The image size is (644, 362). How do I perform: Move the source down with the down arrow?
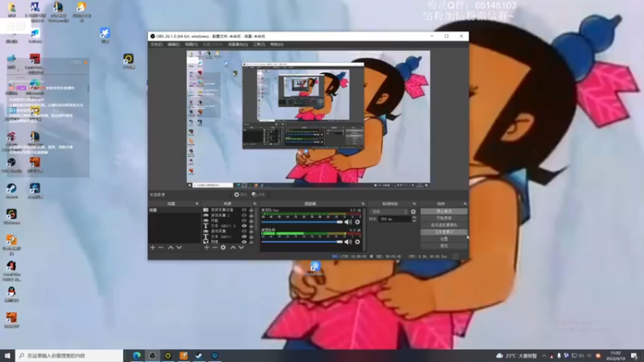(x=241, y=248)
